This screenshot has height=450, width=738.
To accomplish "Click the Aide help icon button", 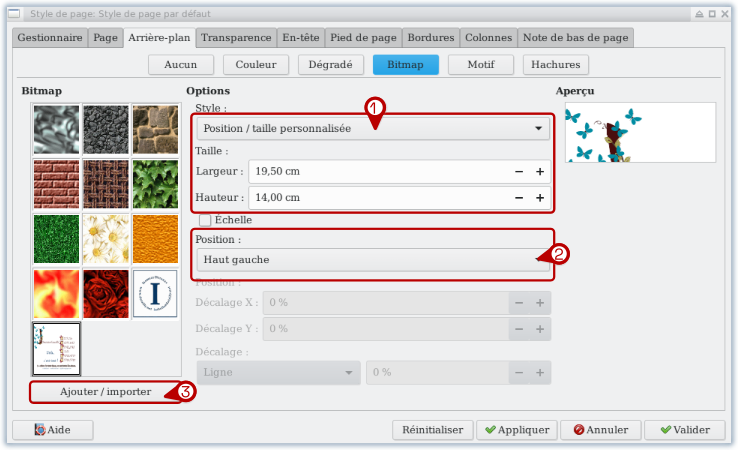I will point(52,430).
